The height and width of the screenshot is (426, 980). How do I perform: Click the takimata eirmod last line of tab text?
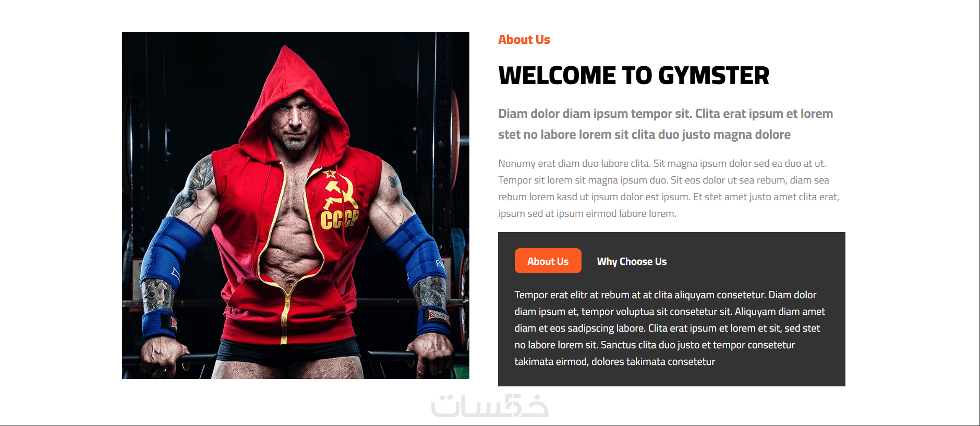click(614, 361)
